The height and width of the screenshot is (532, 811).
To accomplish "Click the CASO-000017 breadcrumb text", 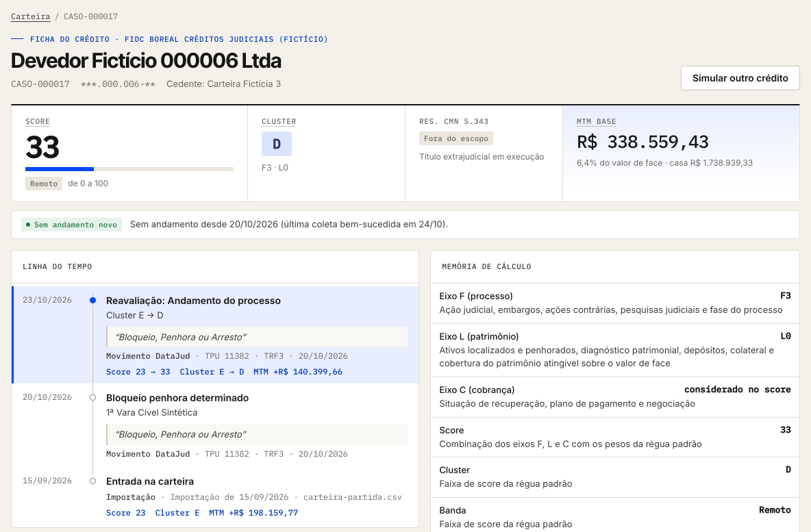I will [90, 16].
